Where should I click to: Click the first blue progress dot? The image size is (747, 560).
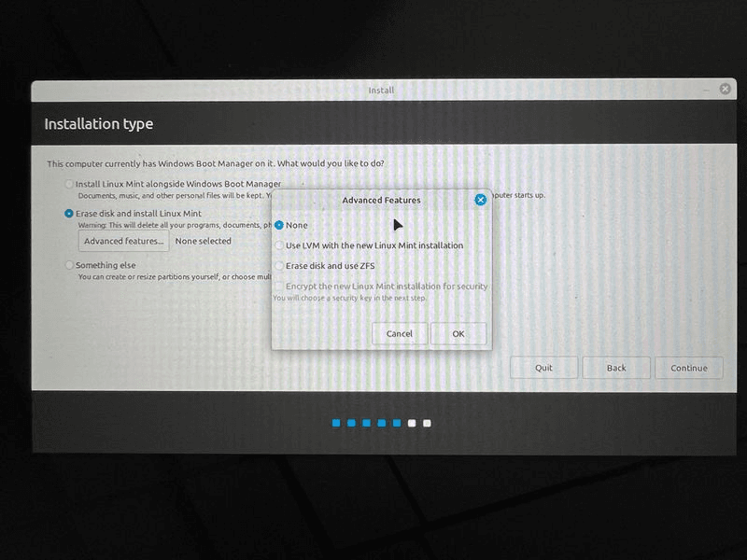pyautogui.click(x=336, y=423)
